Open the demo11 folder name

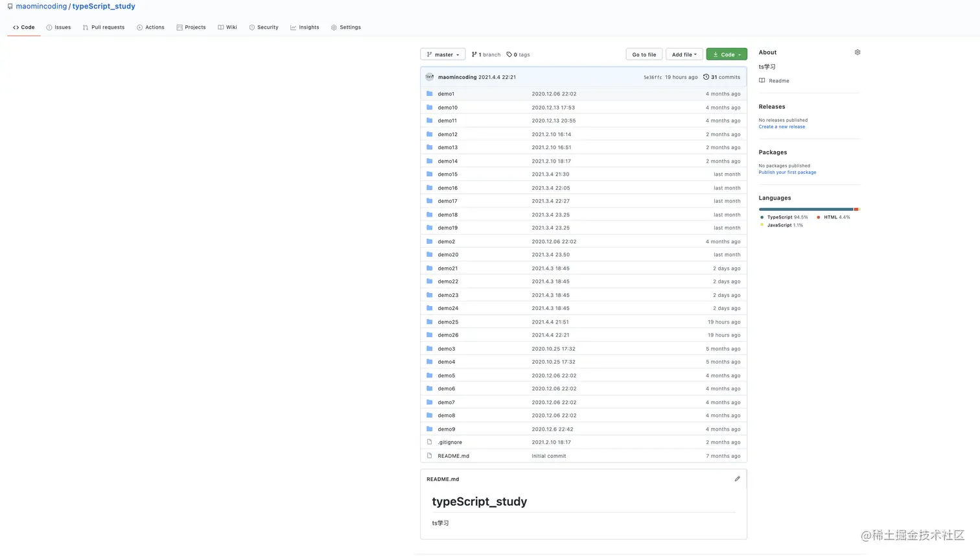pyautogui.click(x=447, y=121)
